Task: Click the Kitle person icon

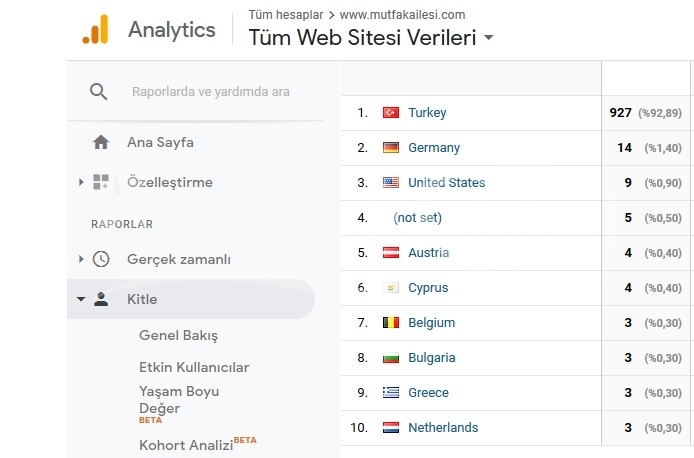Action: (x=101, y=299)
